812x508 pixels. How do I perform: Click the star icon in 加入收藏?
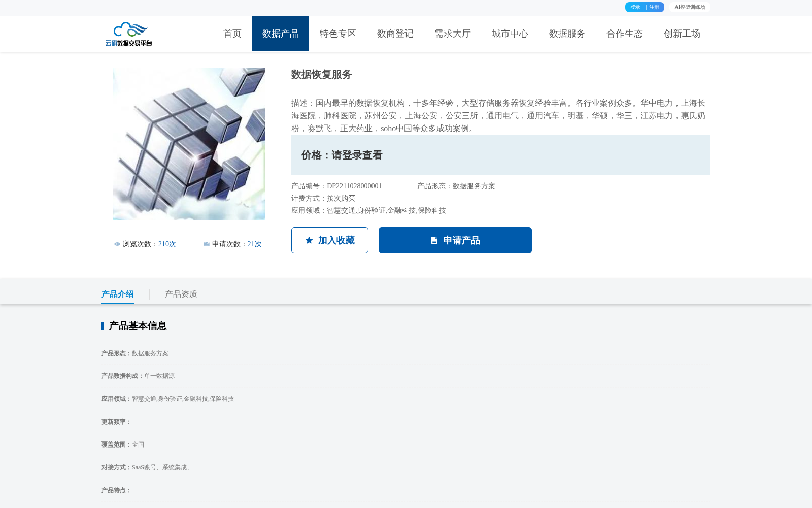click(309, 240)
